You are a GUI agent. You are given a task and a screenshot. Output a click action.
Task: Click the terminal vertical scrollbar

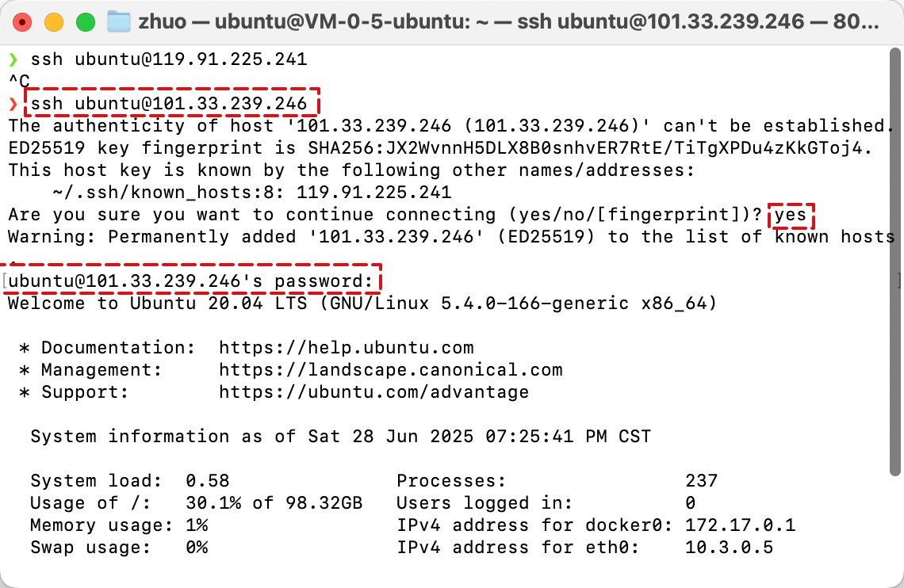894,262
